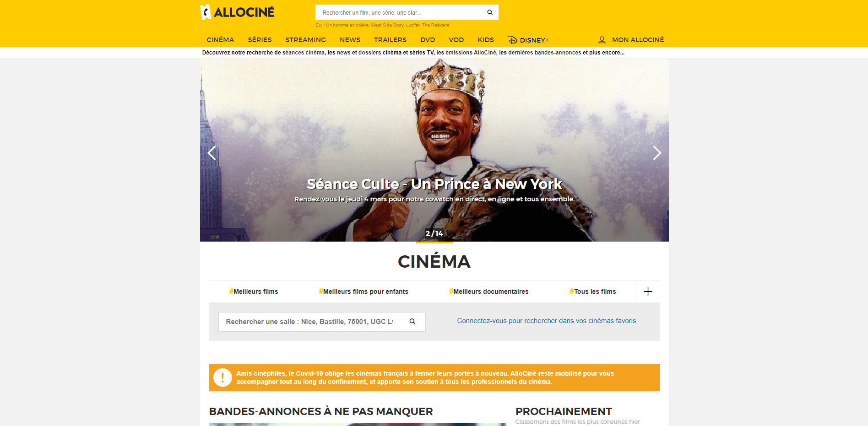The width and height of the screenshot is (868, 426).
Task: Focus the film, series, star search field
Action: click(401, 12)
